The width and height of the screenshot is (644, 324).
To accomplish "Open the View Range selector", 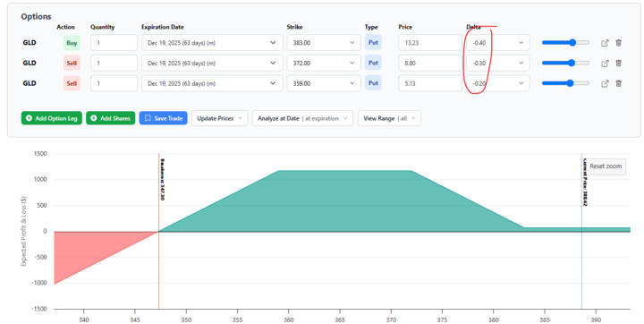I will pyautogui.click(x=389, y=118).
